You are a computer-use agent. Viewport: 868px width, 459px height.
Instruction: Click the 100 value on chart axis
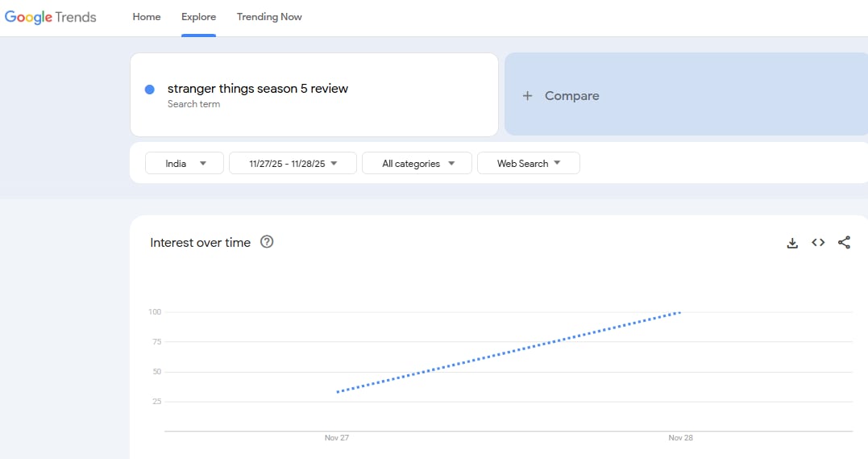155,311
